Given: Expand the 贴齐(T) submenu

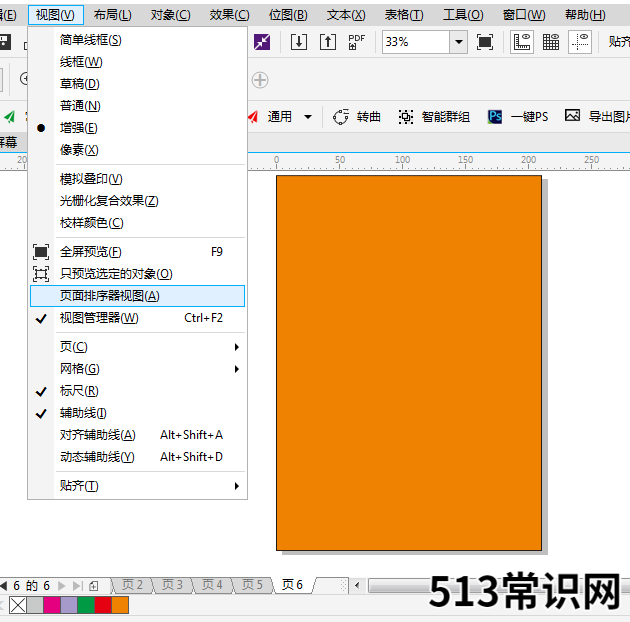Looking at the screenshot, I should point(137,486).
